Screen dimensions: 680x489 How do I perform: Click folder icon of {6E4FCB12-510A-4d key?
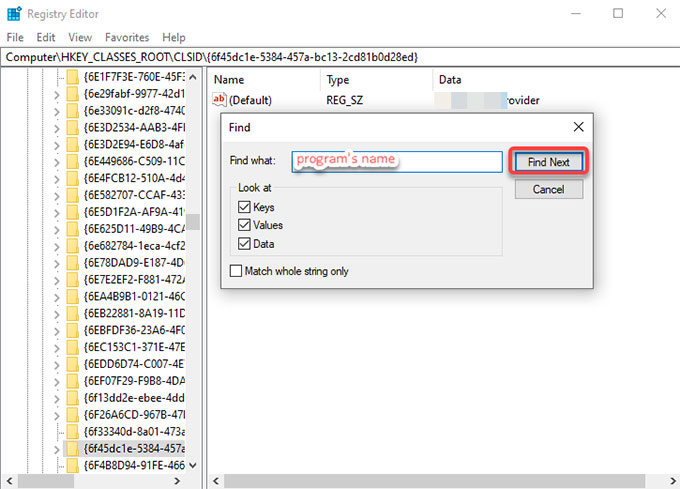coord(72,178)
